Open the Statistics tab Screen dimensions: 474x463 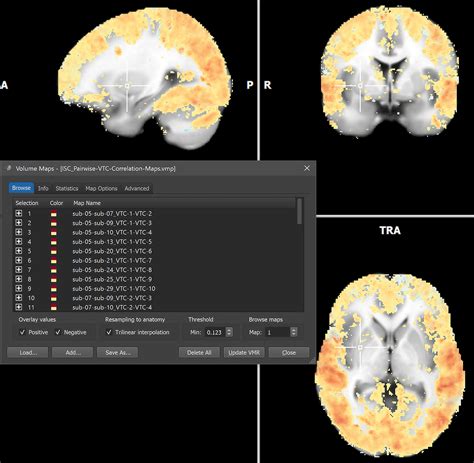(x=67, y=188)
